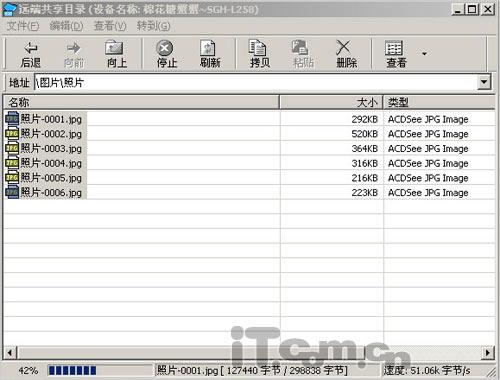Expand the 地址 address bar dropdown
The height and width of the screenshot is (380, 500).
(484, 82)
